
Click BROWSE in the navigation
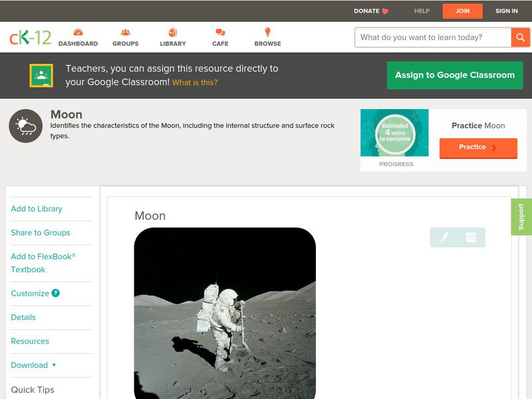268,43
